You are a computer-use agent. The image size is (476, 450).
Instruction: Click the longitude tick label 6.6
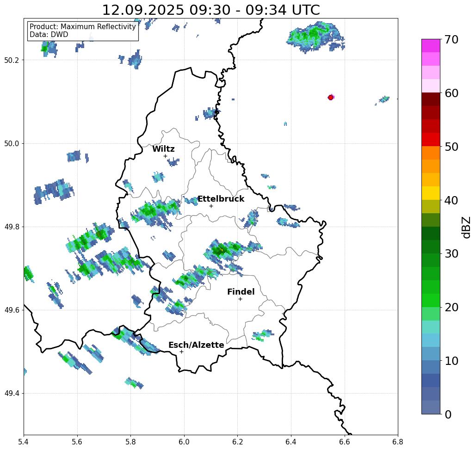pyautogui.click(x=345, y=442)
